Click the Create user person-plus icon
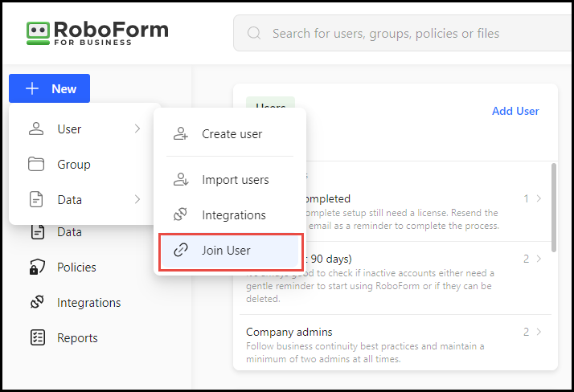This screenshot has height=392, width=574. [181, 134]
